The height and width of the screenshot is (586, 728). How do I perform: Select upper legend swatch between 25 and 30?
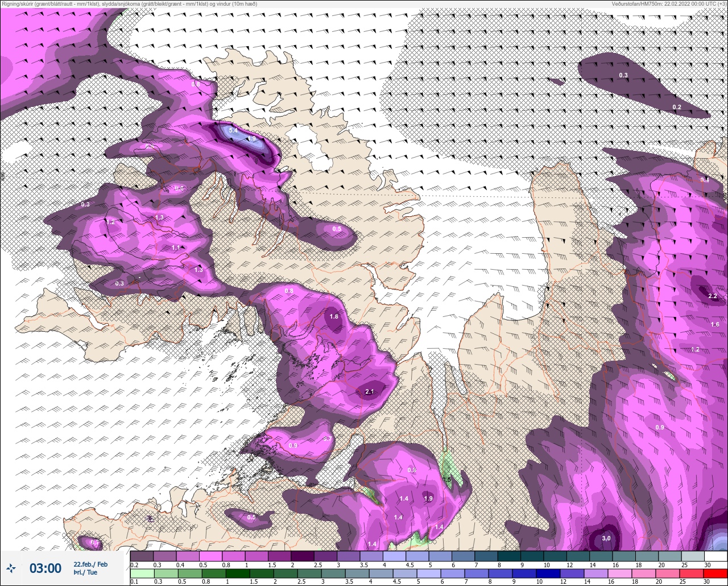[x=693, y=556]
